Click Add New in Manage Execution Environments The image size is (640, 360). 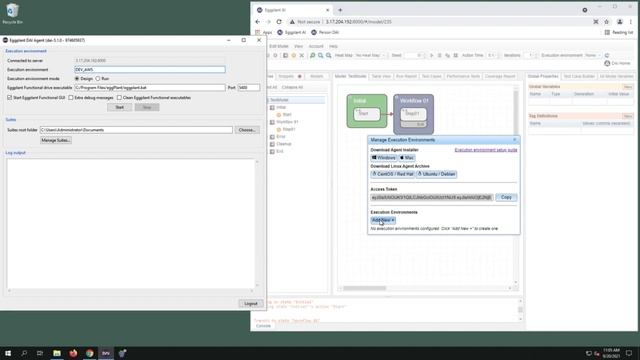click(383, 220)
